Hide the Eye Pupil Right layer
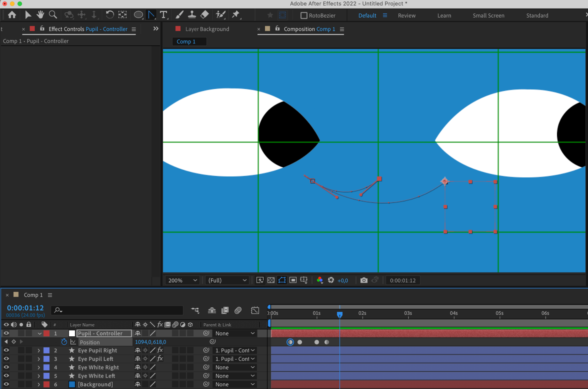 point(6,350)
